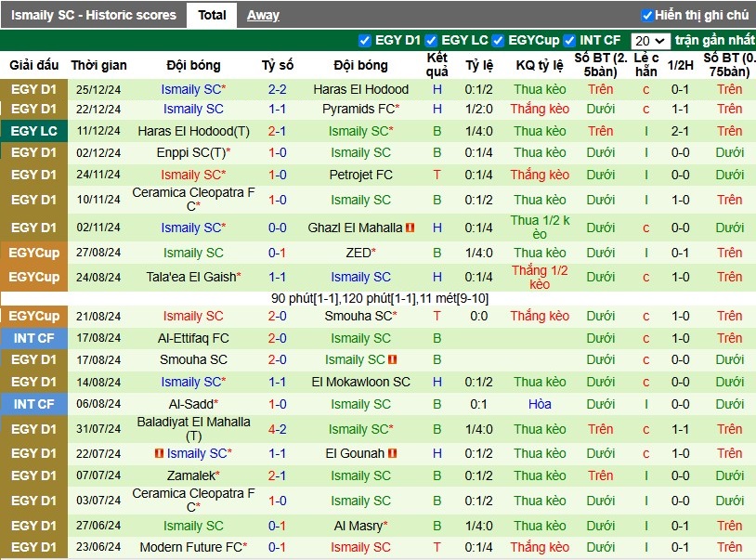Click Tala'ea El Gaish team name
756x560 pixels.
(x=193, y=277)
